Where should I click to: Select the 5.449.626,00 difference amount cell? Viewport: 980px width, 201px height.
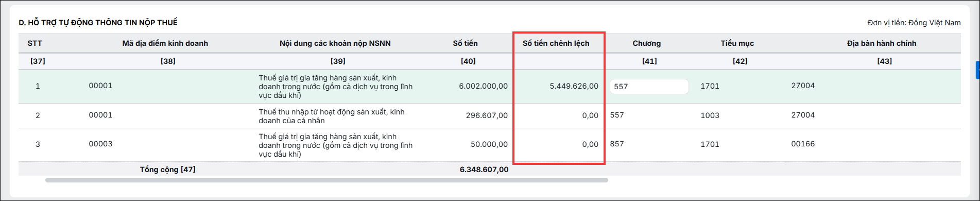pyautogui.click(x=574, y=86)
